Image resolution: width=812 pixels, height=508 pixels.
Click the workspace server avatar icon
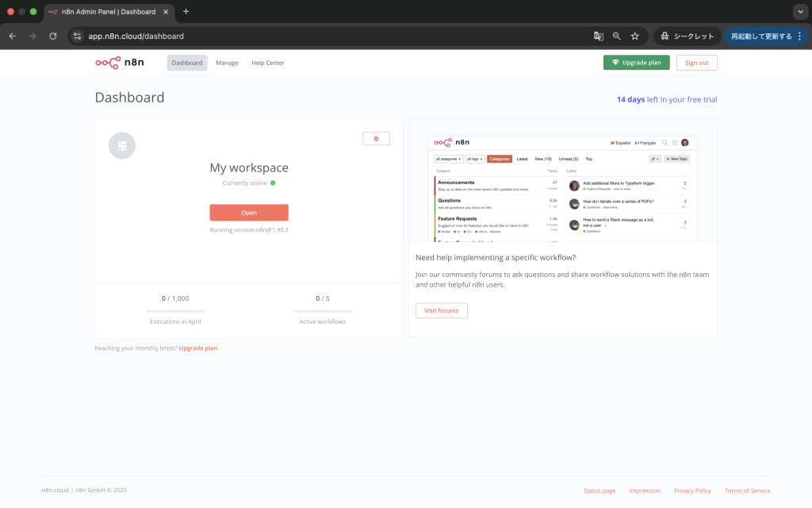[x=122, y=146]
